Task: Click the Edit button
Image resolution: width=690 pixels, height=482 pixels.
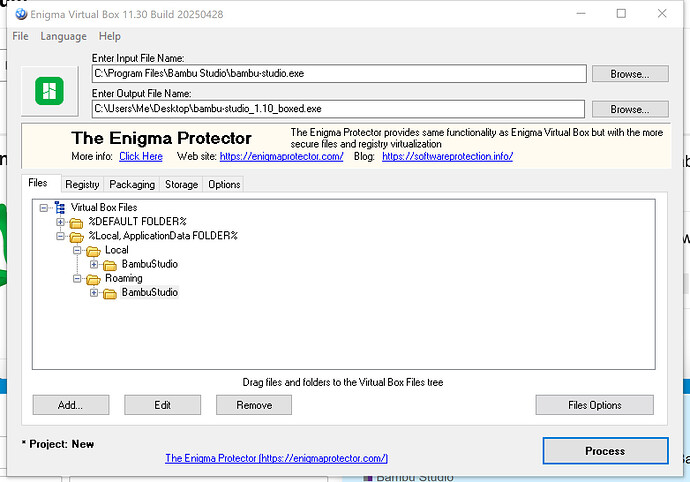Action: pos(162,405)
